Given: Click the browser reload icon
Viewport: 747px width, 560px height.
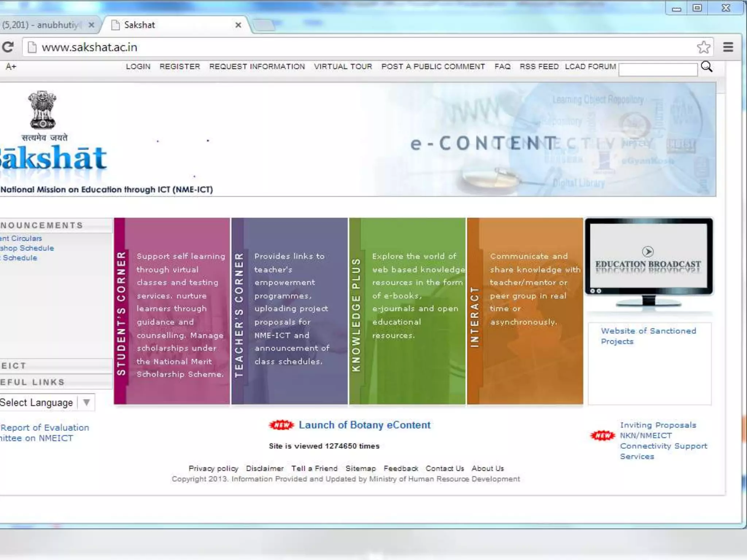Looking at the screenshot, I should [8, 47].
